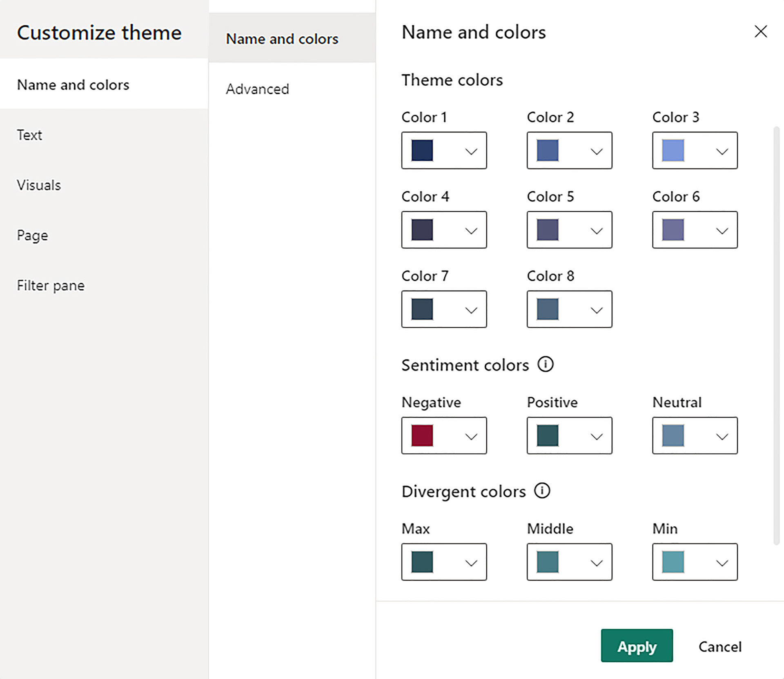Screen dimensions: 784x679
Task: Open the Filter pane settings category
Action: coord(104,285)
